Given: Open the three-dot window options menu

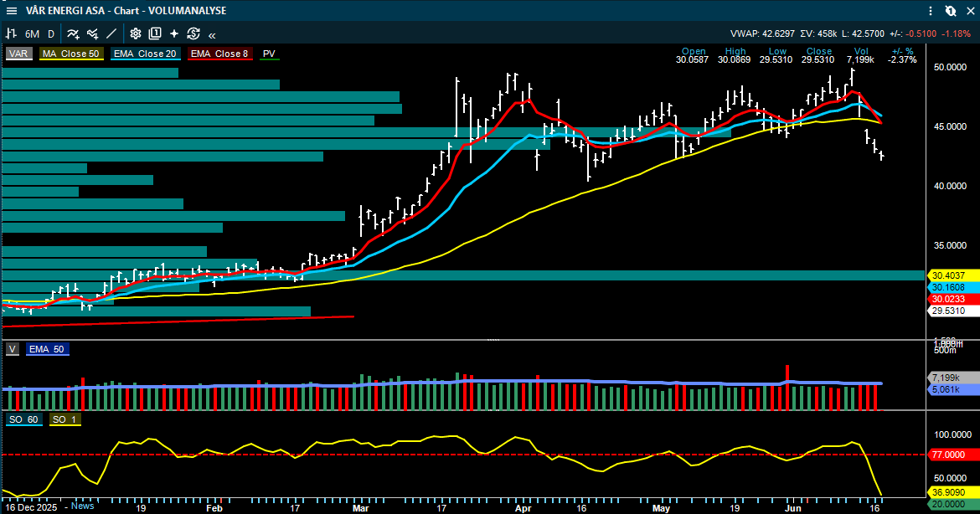Looking at the screenshot, I should click(x=931, y=11).
